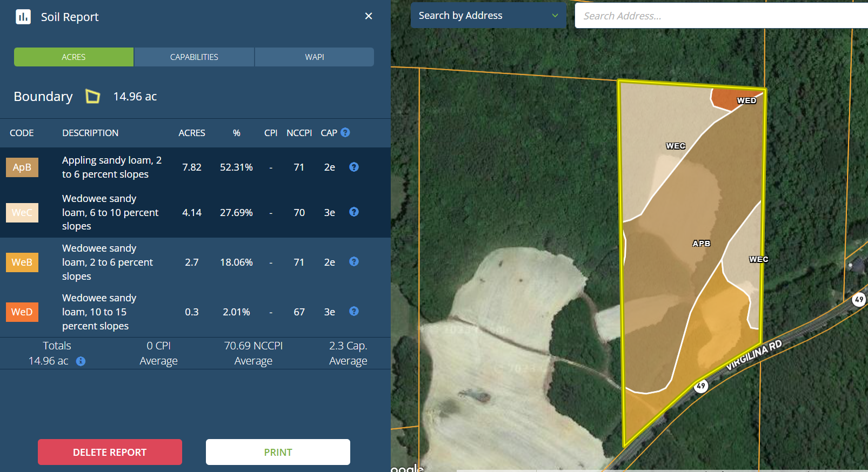Click the info icon in WeB row

pyautogui.click(x=354, y=261)
